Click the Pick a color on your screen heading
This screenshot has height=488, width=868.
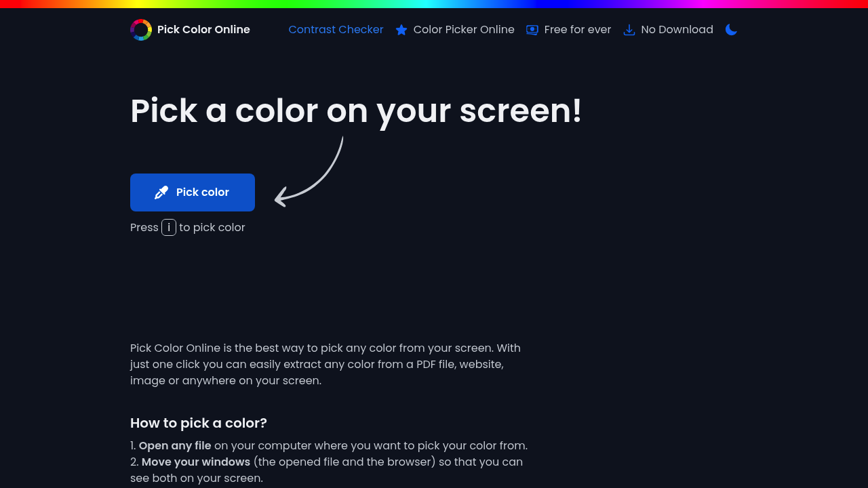(356, 110)
